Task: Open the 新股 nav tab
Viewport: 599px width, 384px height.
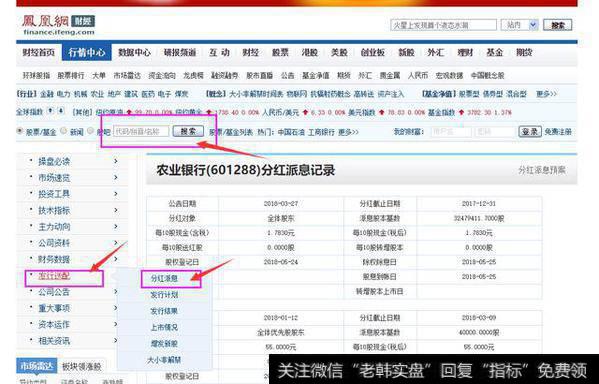Action: [406, 52]
